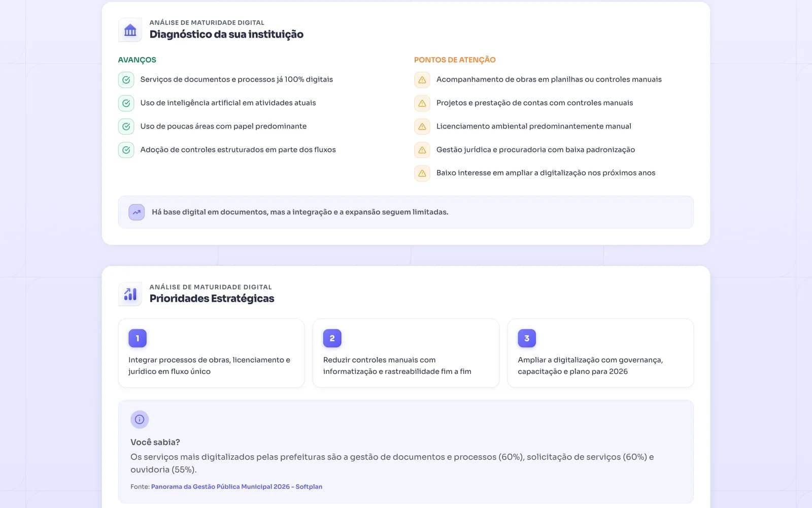Click warning icon beside Gestão jurídica item
812x508 pixels.
[x=422, y=150]
